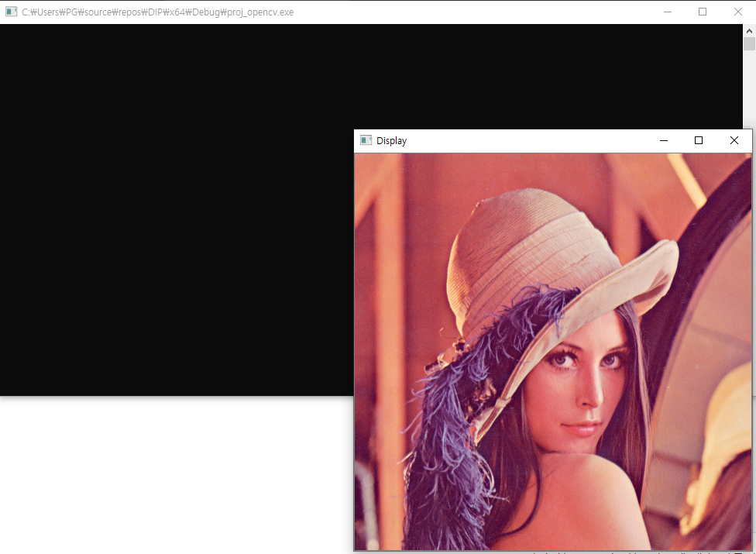
Task: Click the proj_opencv.exe path in console title
Action: (x=158, y=12)
